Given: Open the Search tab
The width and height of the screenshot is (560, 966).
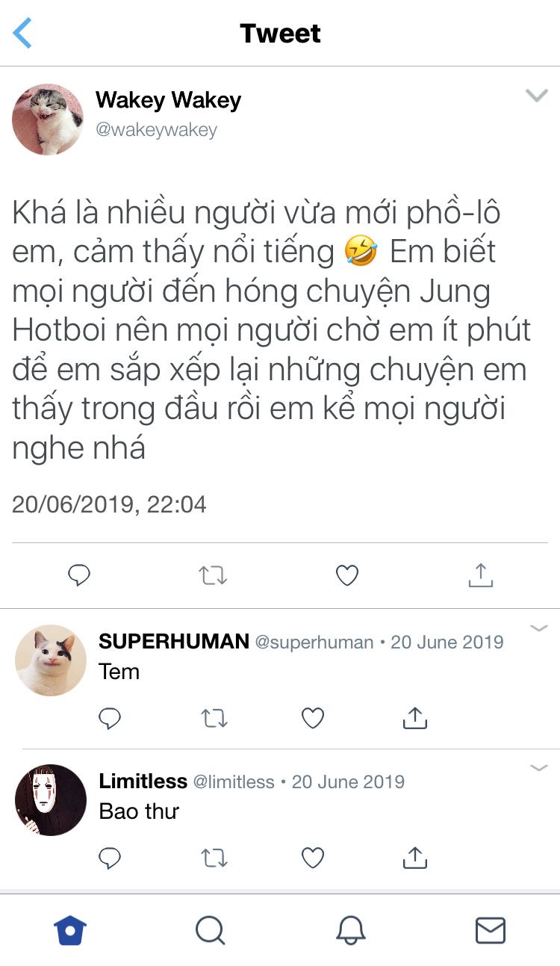Looking at the screenshot, I should pos(210,930).
